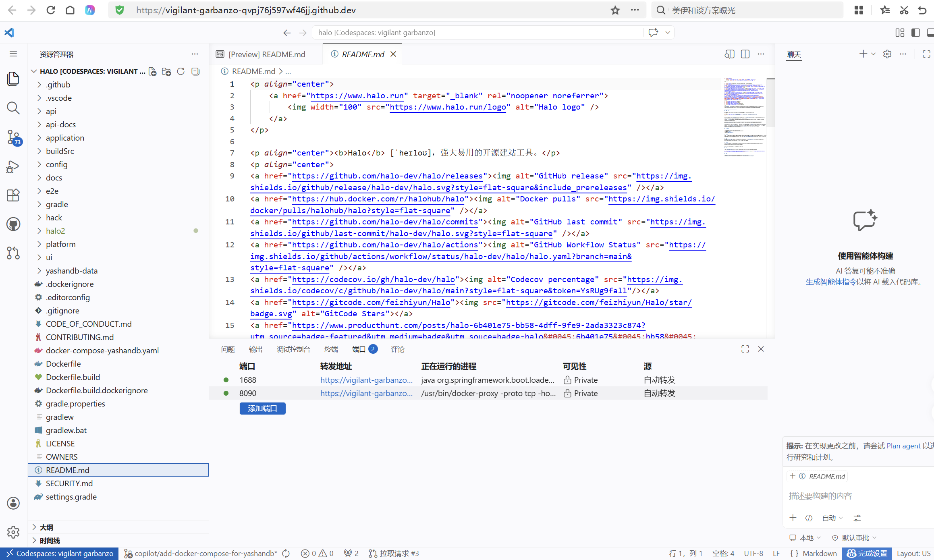Toggle Private visibility for port 8090

pyautogui.click(x=580, y=393)
